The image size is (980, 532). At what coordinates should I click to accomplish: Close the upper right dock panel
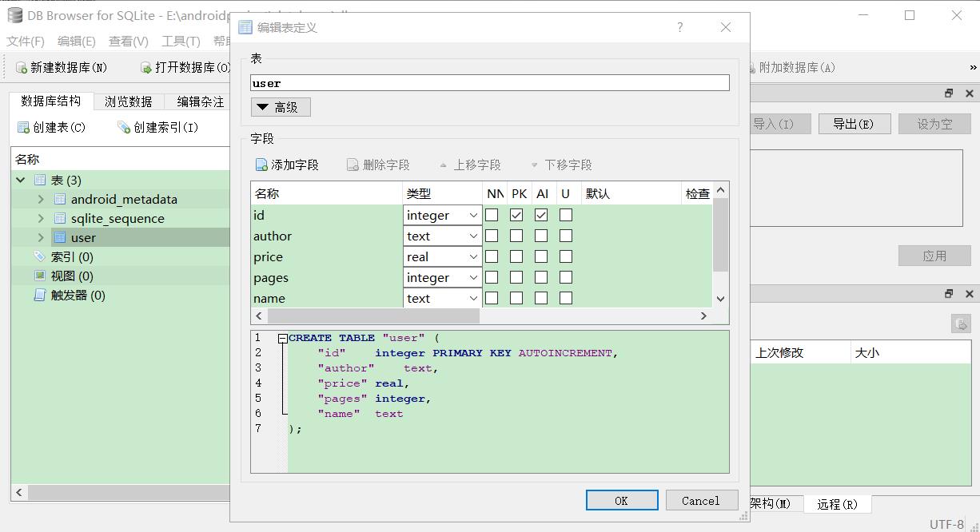[970, 93]
